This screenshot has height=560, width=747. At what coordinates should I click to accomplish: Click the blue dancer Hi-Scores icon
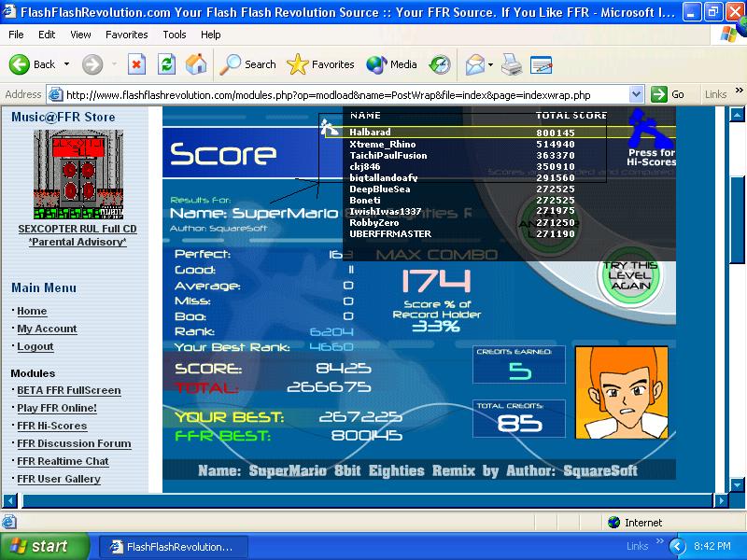pos(650,128)
